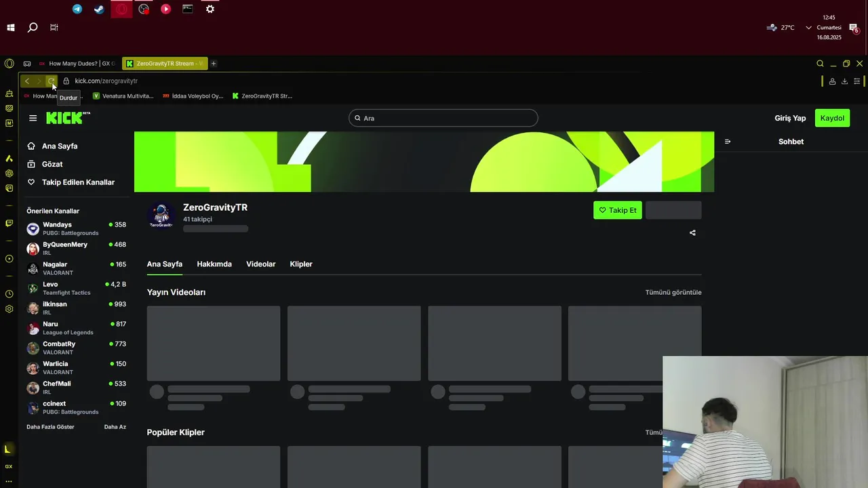Toggle the Kick hamburger menu
The image size is (868, 488).
(x=33, y=118)
